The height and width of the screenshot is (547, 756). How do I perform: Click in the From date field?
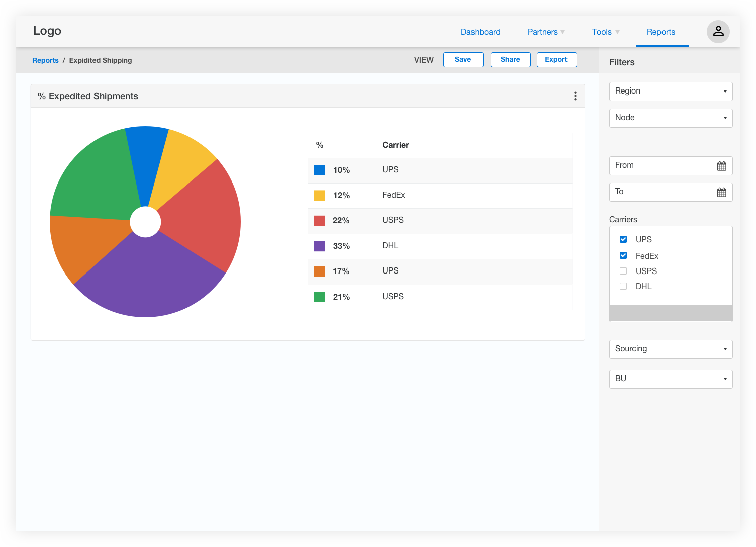(660, 166)
